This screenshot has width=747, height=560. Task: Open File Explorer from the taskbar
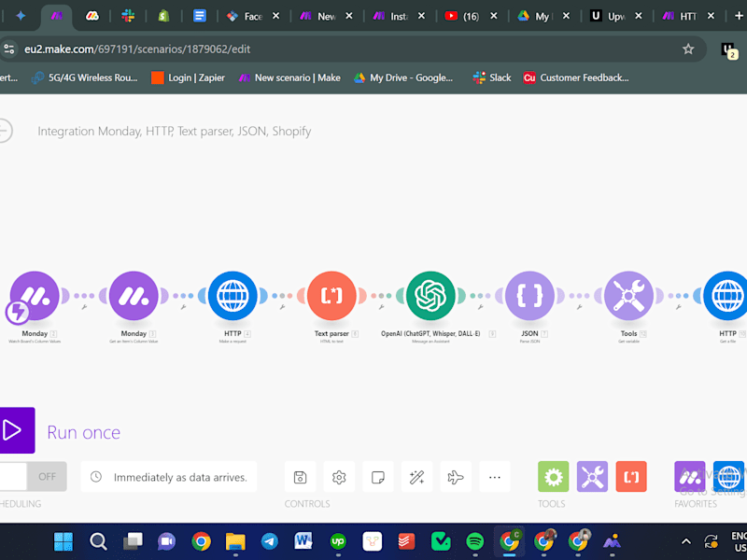click(235, 541)
